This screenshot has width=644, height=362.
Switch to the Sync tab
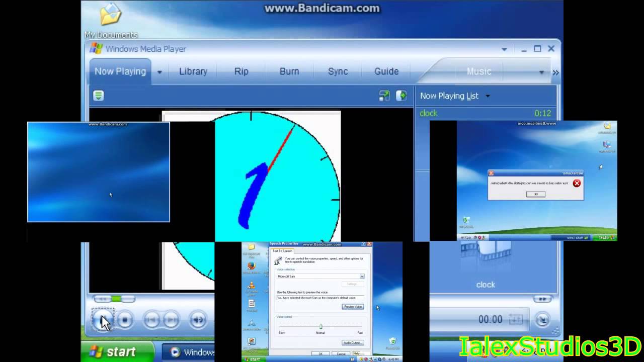pos(338,71)
